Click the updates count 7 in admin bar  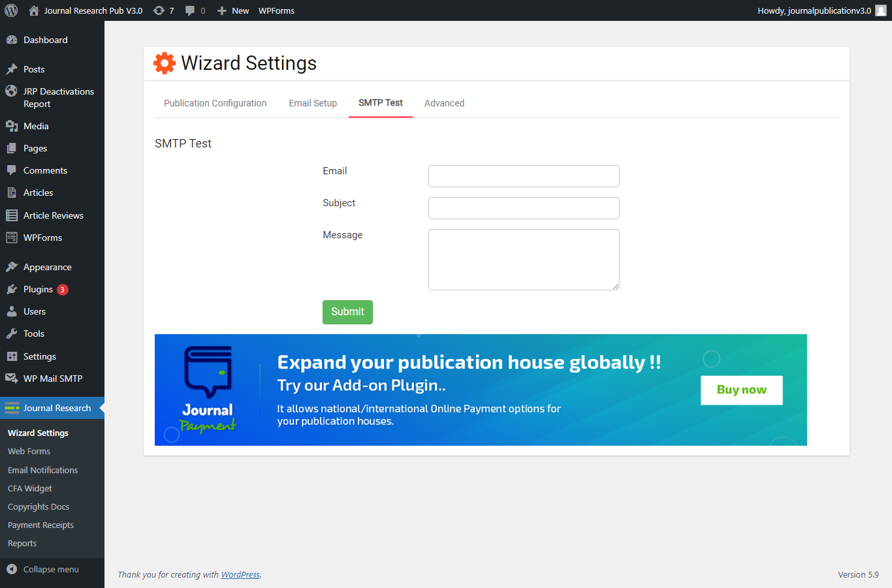172,10
